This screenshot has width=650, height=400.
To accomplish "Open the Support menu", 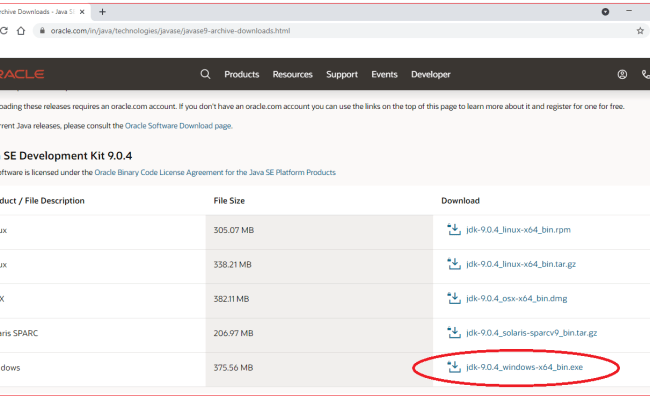I will [x=342, y=74].
